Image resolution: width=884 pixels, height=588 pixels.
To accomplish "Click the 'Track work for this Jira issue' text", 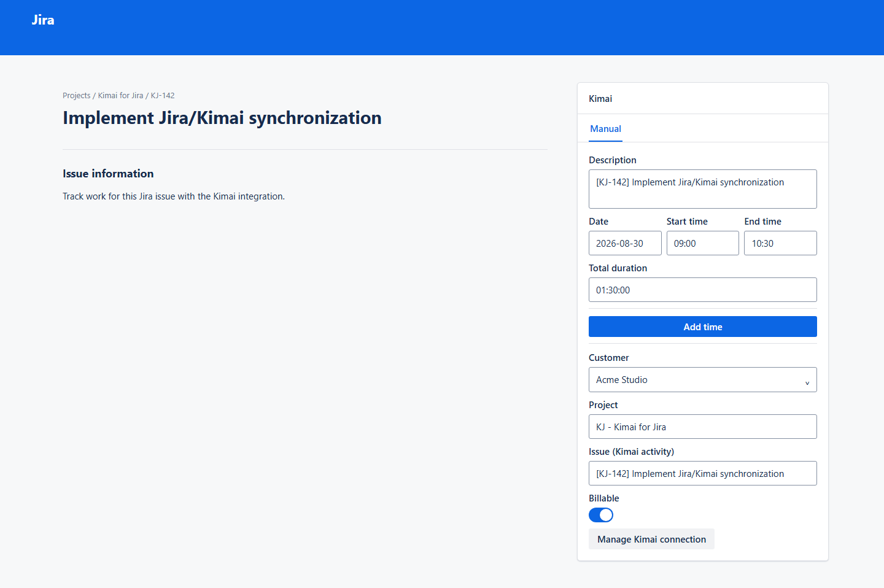I will pyautogui.click(x=174, y=196).
